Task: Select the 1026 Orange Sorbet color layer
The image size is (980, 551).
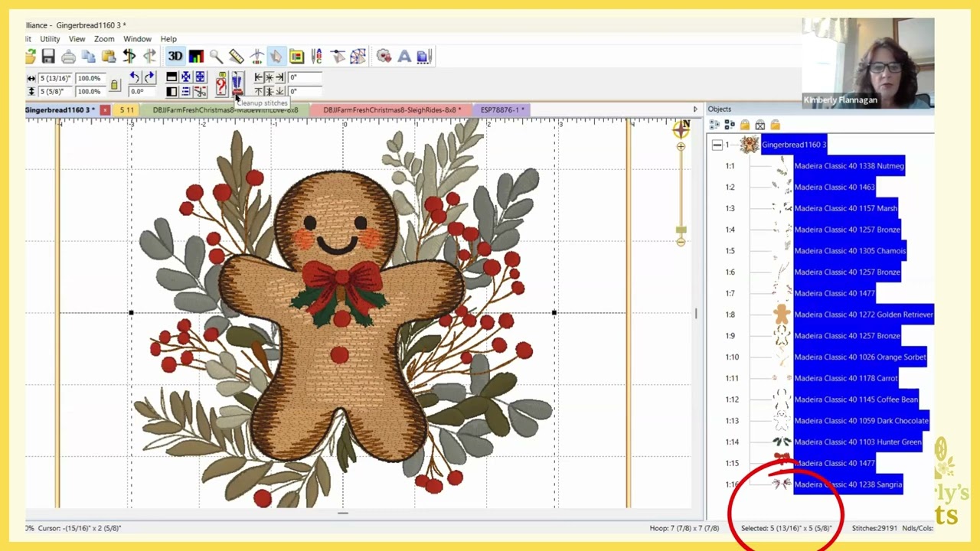Action: [861, 357]
